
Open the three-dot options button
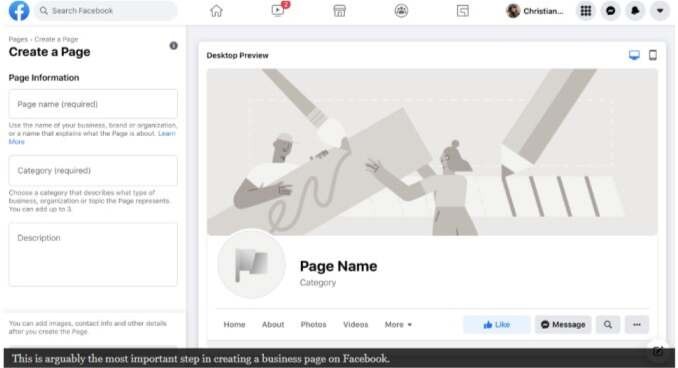(x=636, y=324)
